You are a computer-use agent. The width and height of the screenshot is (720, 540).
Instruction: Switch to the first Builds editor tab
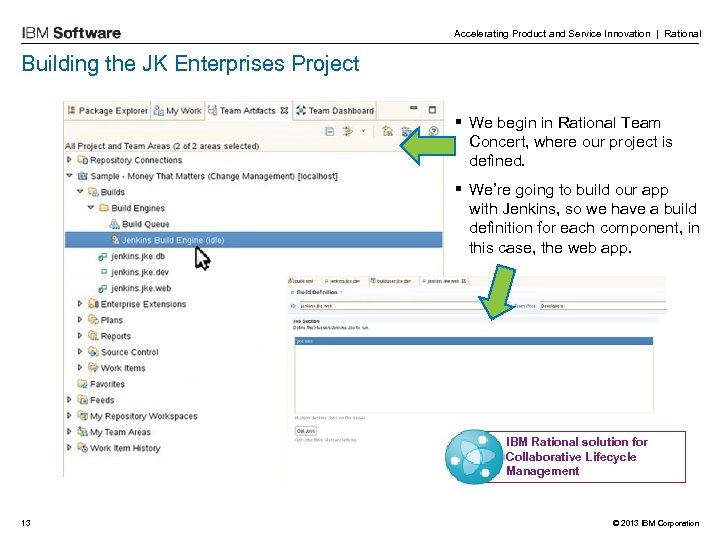302,281
